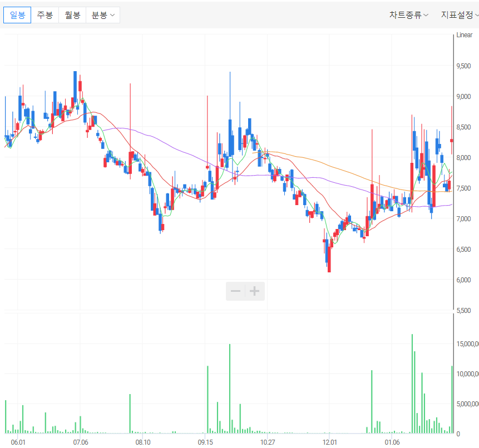
Task: Click the 09.15 date axis label
Action: [205, 442]
